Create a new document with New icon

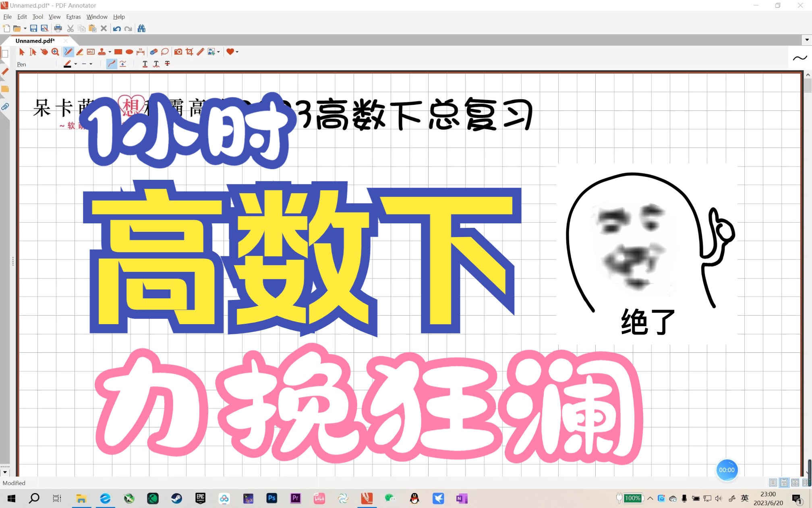tap(6, 28)
